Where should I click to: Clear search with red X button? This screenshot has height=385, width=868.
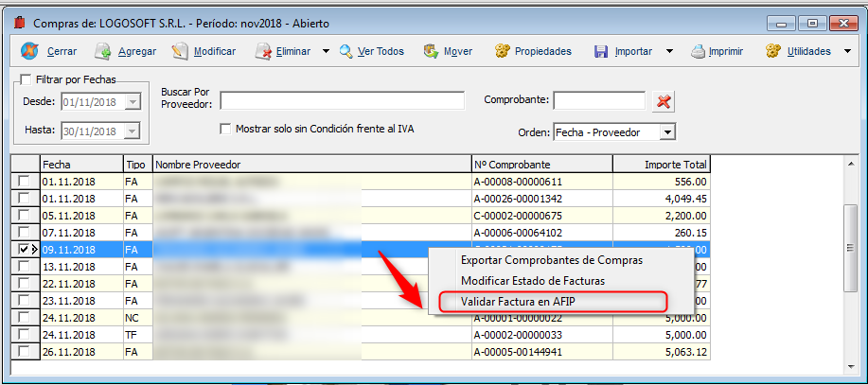click(x=664, y=100)
